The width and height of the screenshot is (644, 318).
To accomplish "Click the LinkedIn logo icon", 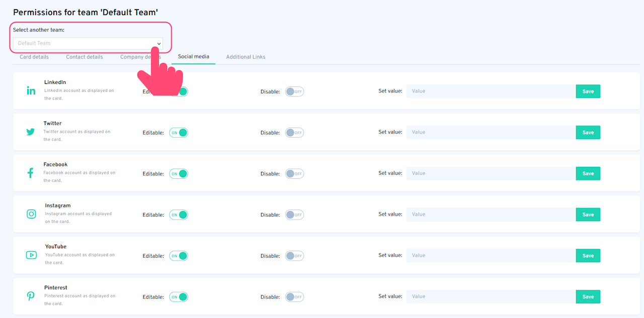I will tap(31, 90).
